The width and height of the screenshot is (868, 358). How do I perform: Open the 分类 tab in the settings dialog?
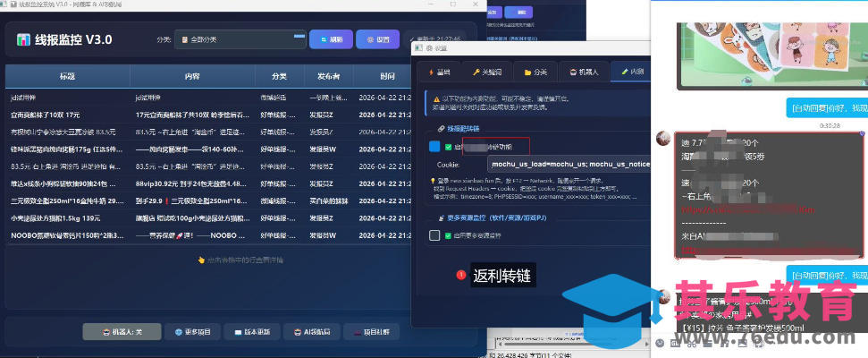[534, 72]
